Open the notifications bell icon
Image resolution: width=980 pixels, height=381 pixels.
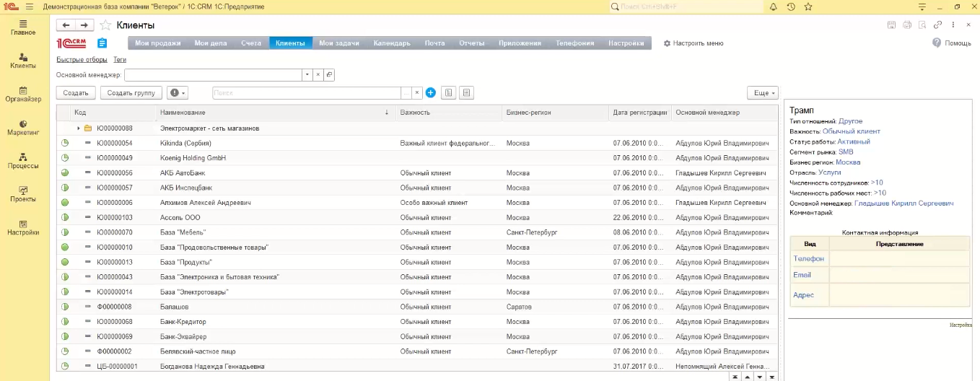[x=774, y=6]
